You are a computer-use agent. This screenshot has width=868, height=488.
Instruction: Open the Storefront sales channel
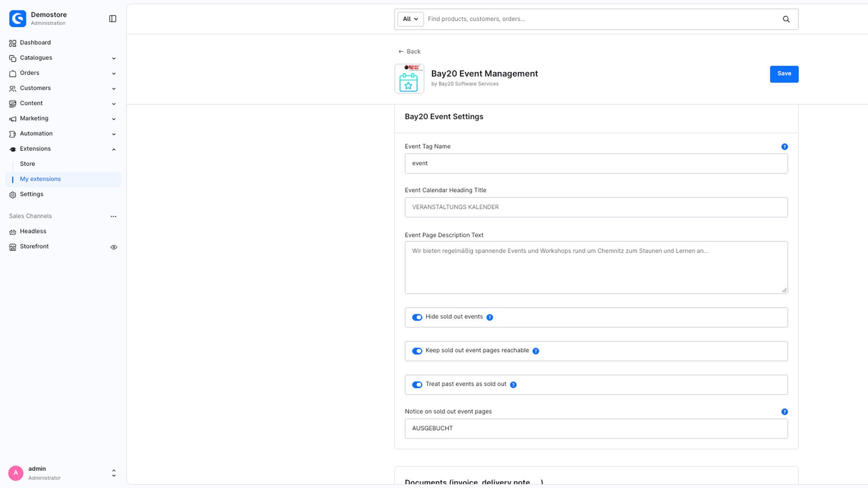point(34,246)
